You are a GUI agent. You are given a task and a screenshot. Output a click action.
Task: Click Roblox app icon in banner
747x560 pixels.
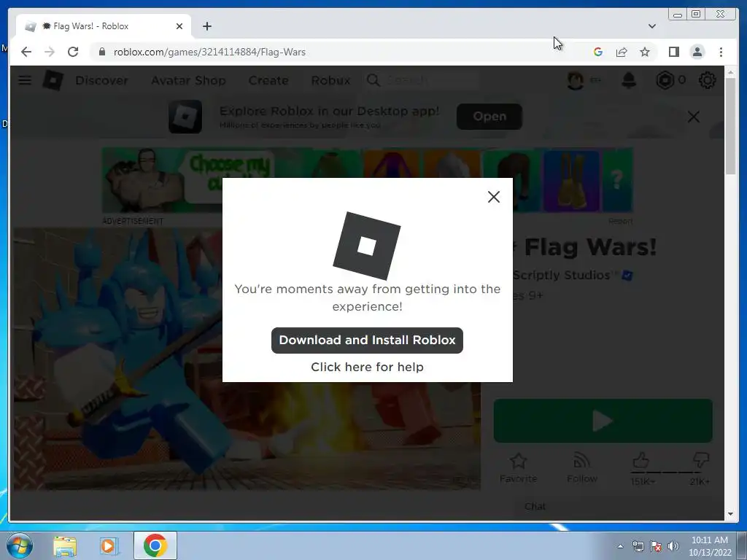point(185,117)
